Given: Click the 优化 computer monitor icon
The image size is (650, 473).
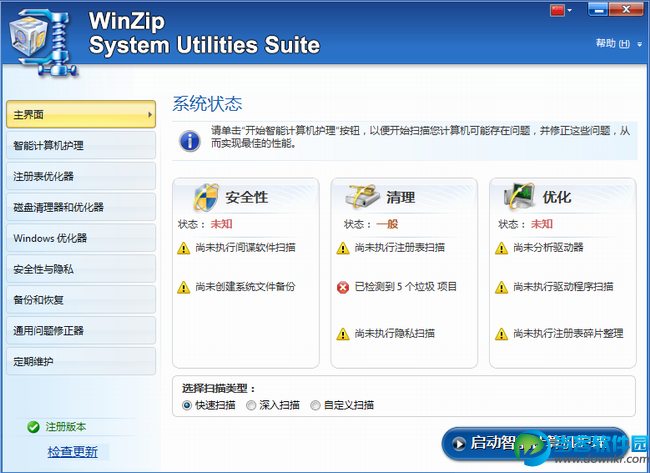Looking at the screenshot, I should click(x=519, y=196).
